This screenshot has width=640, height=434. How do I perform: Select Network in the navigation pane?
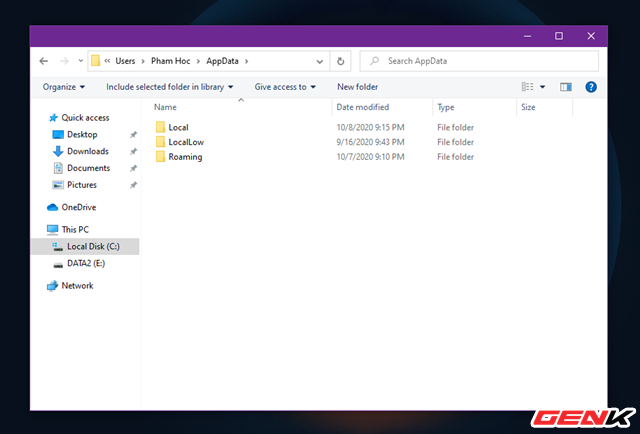(77, 285)
